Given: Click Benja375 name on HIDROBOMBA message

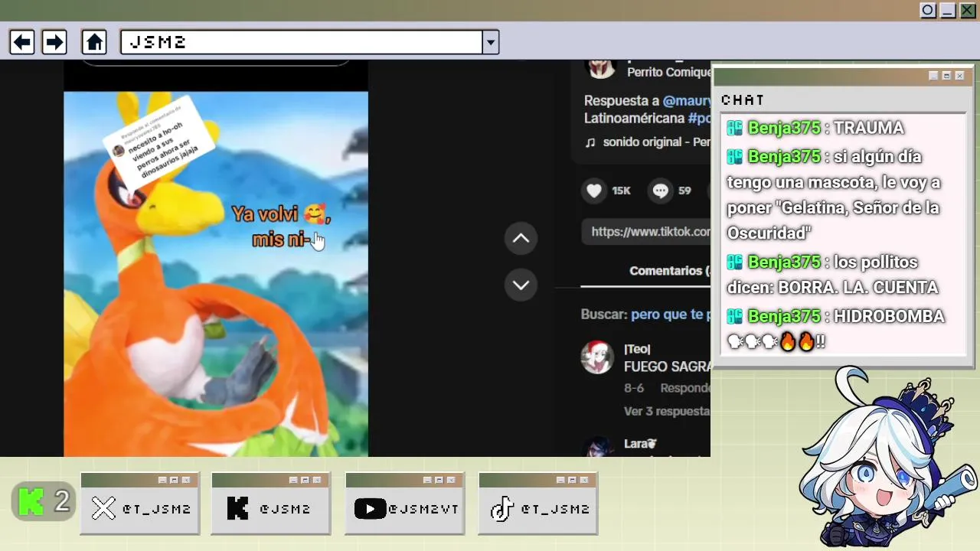Looking at the screenshot, I should click(x=784, y=316).
